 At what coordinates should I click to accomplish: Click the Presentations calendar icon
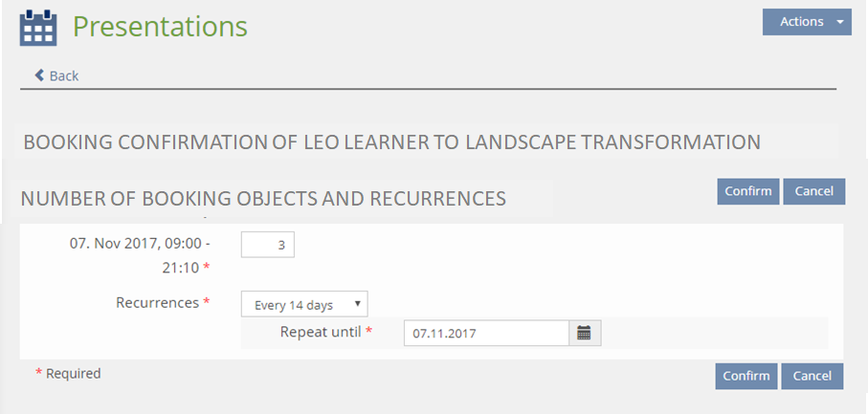tap(38, 28)
